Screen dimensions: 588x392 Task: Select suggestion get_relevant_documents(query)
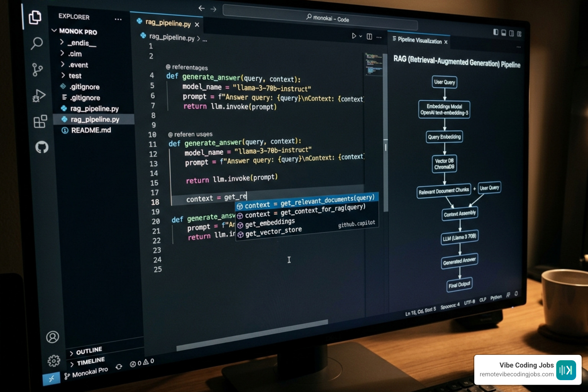(307, 202)
